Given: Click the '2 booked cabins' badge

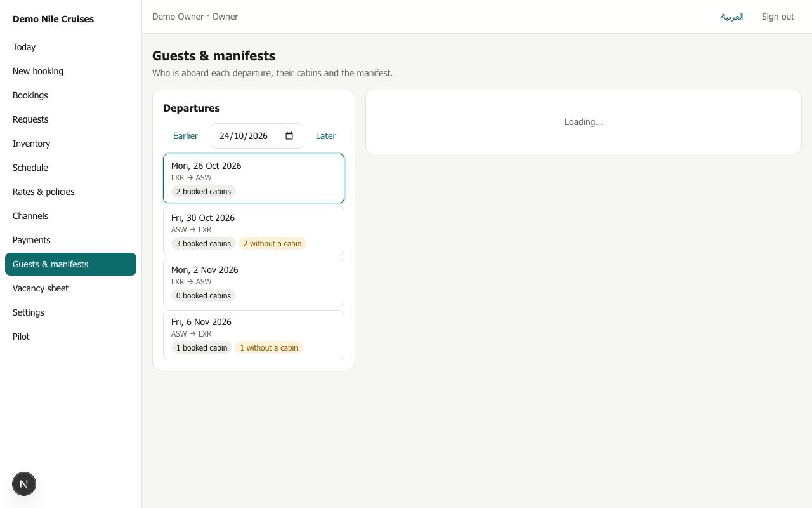Looking at the screenshot, I should pos(204,192).
